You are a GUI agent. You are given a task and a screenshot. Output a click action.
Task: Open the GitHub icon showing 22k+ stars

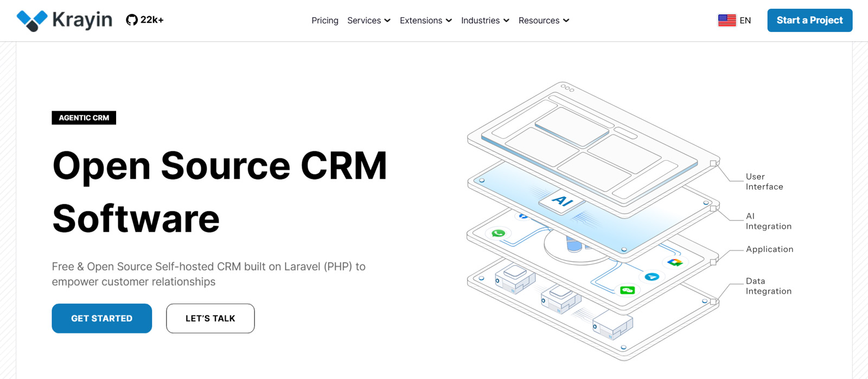coord(132,20)
